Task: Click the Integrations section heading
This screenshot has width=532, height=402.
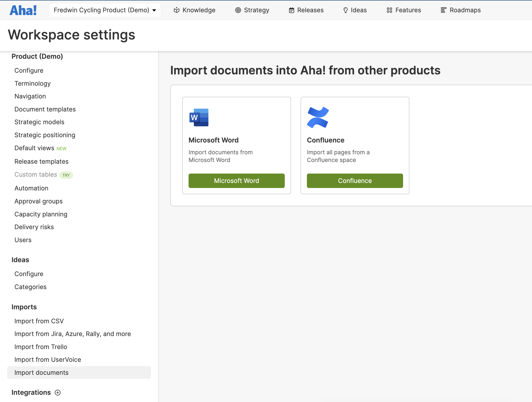Action: point(31,393)
